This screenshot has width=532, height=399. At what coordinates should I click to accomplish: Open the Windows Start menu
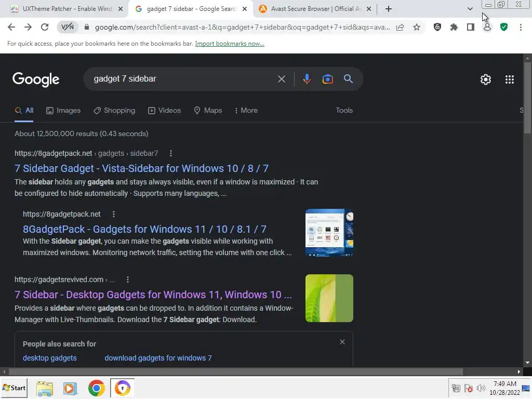click(14, 388)
